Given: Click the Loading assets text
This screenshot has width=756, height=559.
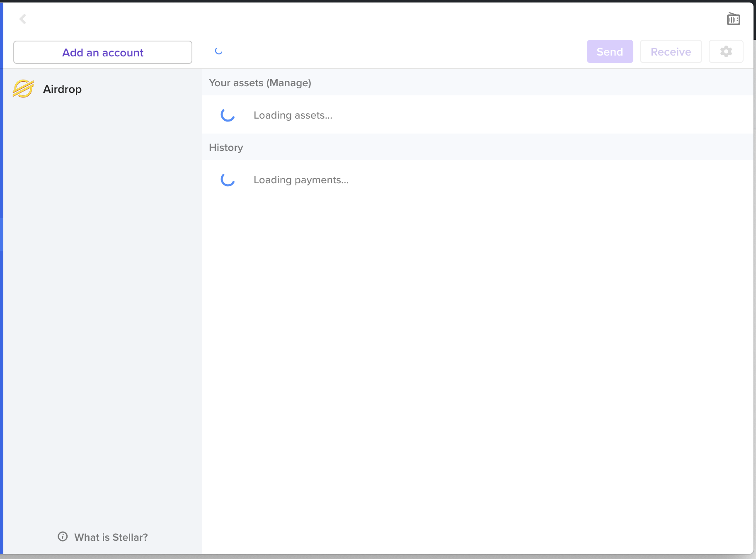Looking at the screenshot, I should tap(293, 115).
